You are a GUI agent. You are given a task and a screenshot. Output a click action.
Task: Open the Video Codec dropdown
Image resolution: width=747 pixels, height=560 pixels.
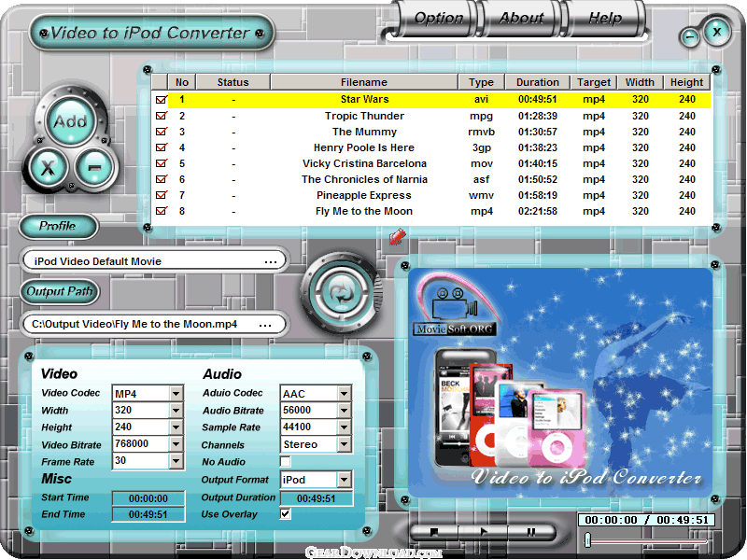[x=176, y=393]
